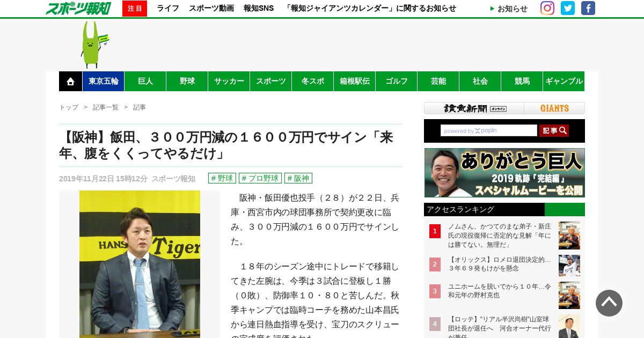Open ranking 3 article ユニホームを脱いでから
This screenshot has height=338, width=644.
pyautogui.click(x=500, y=291)
